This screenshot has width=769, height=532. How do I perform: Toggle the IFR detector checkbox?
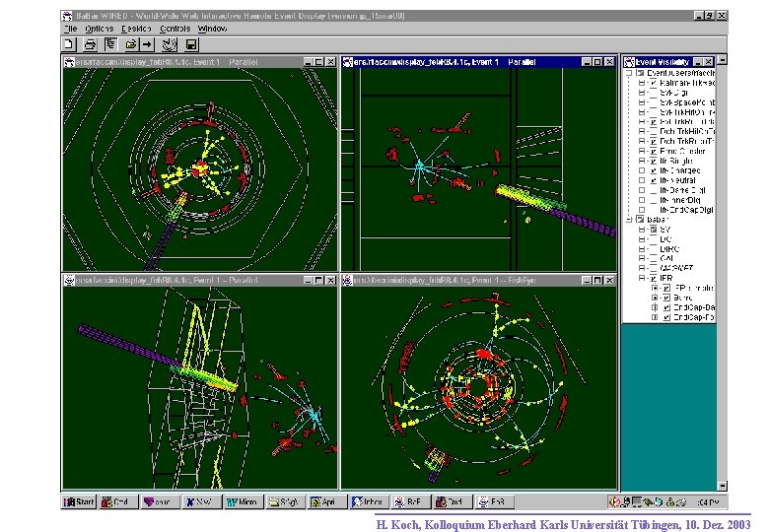(653, 278)
